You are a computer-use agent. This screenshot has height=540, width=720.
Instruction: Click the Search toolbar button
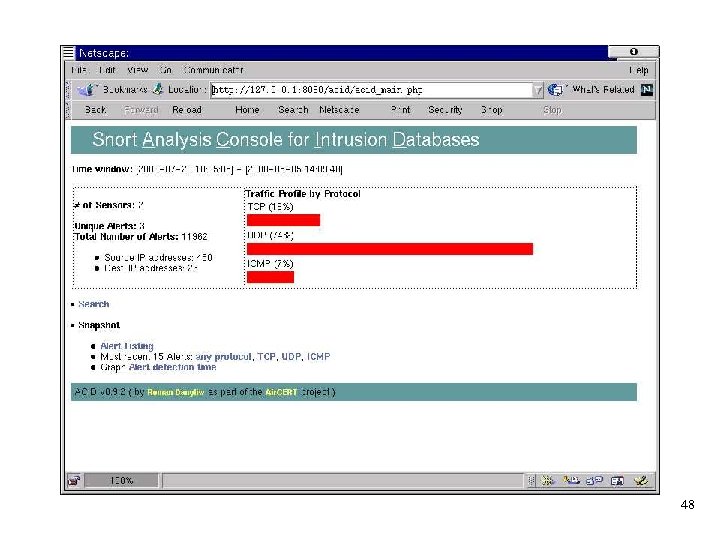tap(293, 110)
